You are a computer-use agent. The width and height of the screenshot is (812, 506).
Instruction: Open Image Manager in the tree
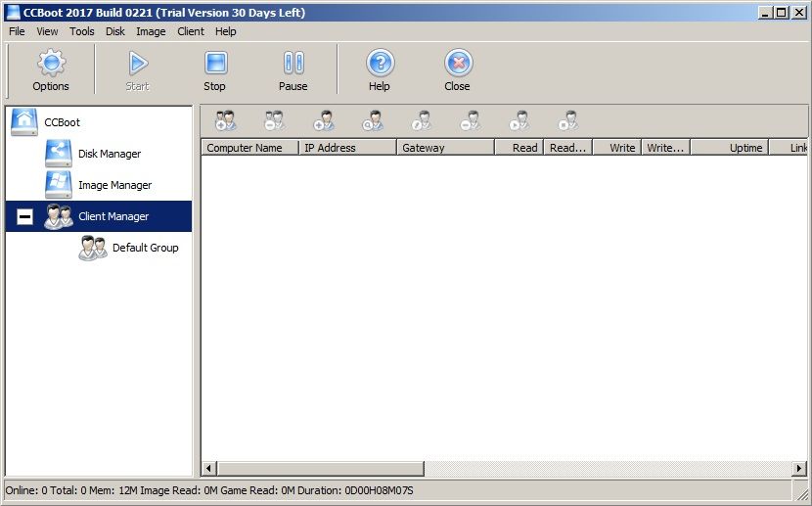pos(115,185)
